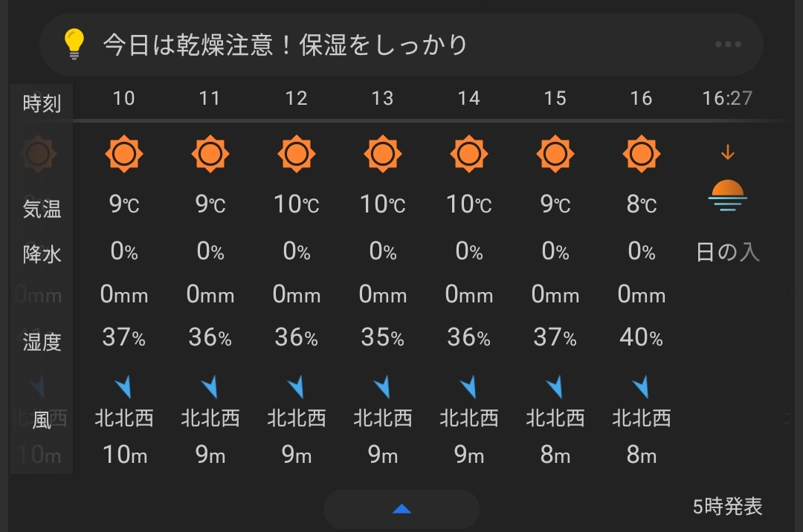
Task: Tap the 10m wind speed at 10 o'clock
Action: point(124,454)
